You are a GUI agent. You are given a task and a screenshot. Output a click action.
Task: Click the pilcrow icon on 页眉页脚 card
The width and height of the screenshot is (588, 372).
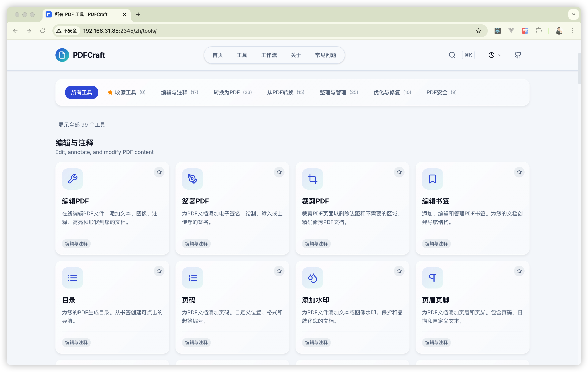coord(432,278)
